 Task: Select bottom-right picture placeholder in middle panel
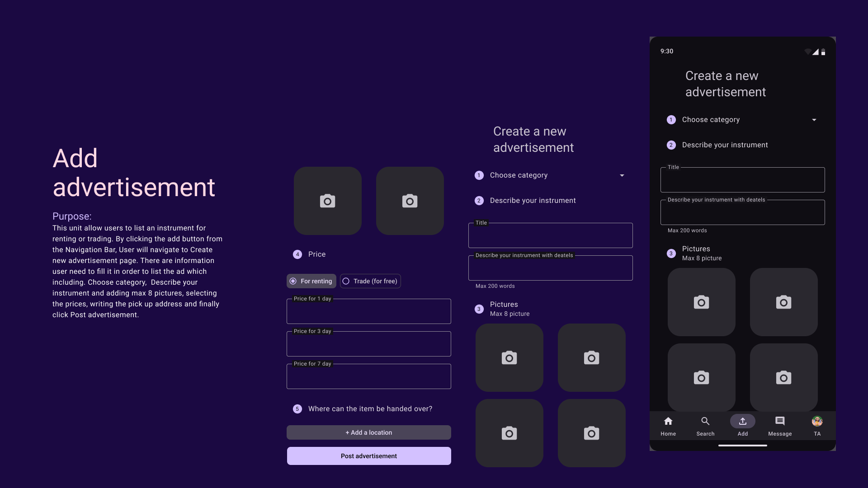tap(591, 433)
